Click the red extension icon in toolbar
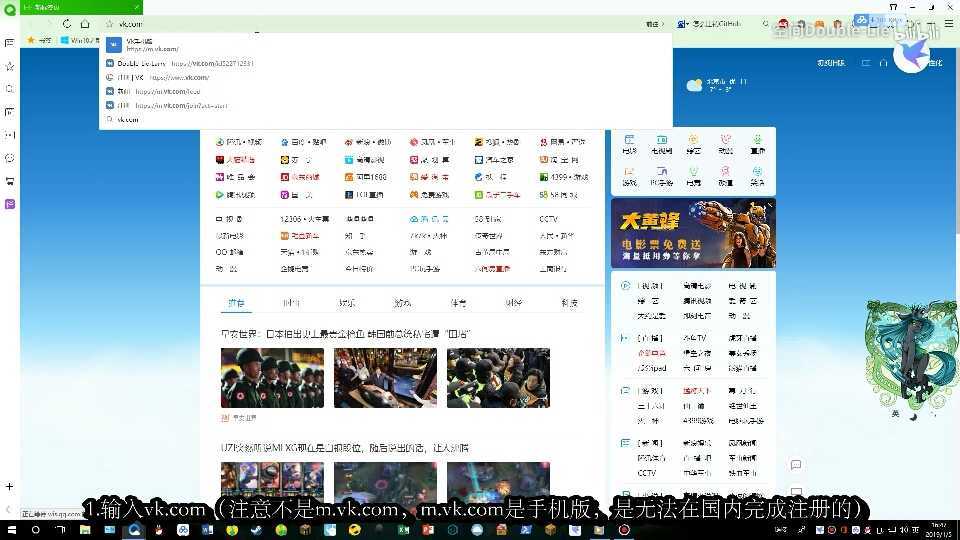The width and height of the screenshot is (960, 540). click(x=783, y=24)
